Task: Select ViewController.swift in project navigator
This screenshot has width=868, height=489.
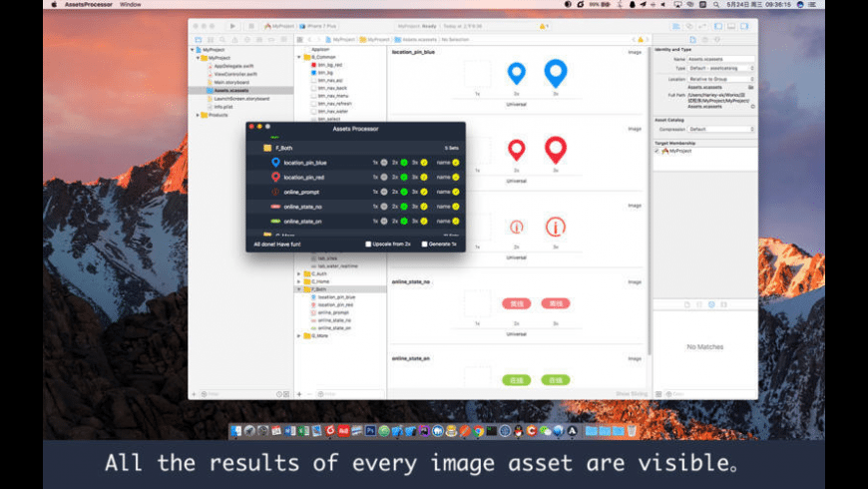Action: pyautogui.click(x=235, y=74)
